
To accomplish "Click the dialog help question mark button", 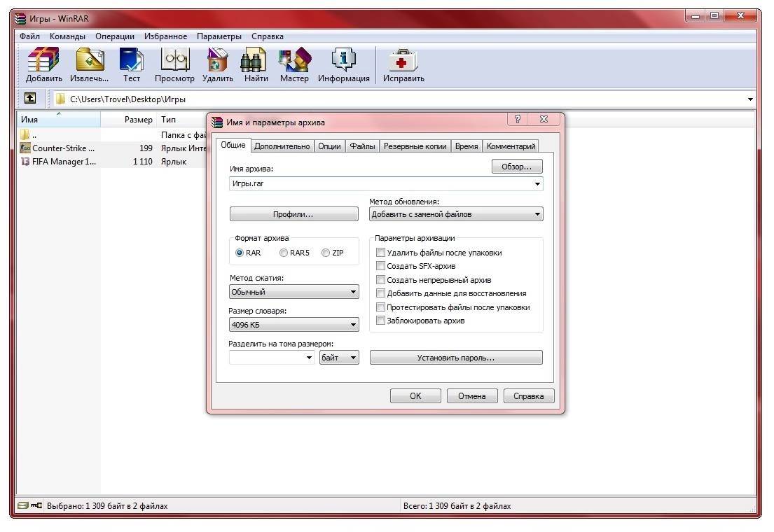I will (x=517, y=119).
